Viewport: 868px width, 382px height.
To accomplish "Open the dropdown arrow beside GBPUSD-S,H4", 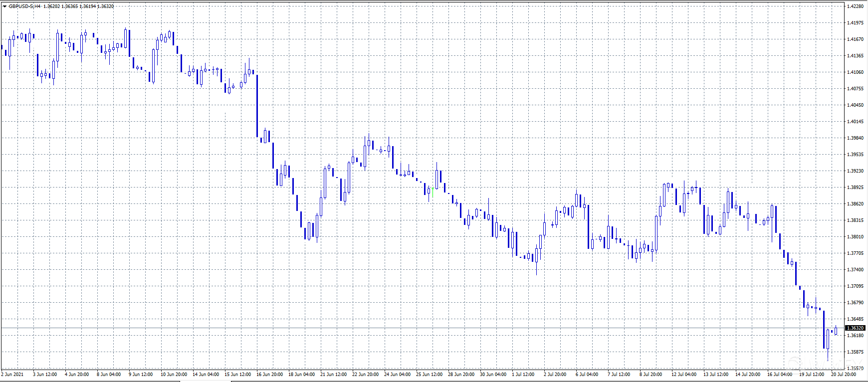I will point(4,6).
